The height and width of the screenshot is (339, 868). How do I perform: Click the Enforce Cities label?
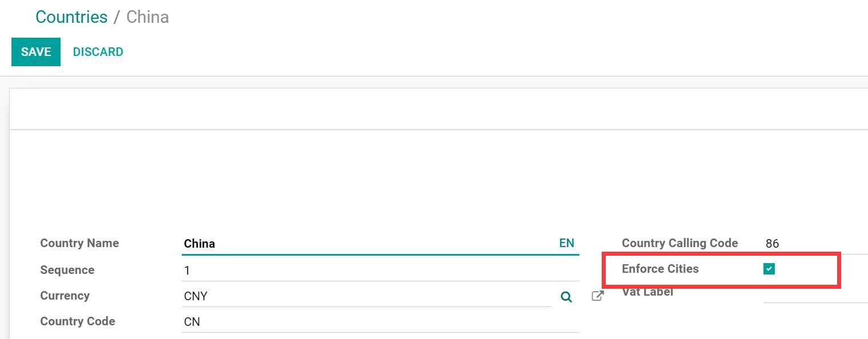pos(660,269)
